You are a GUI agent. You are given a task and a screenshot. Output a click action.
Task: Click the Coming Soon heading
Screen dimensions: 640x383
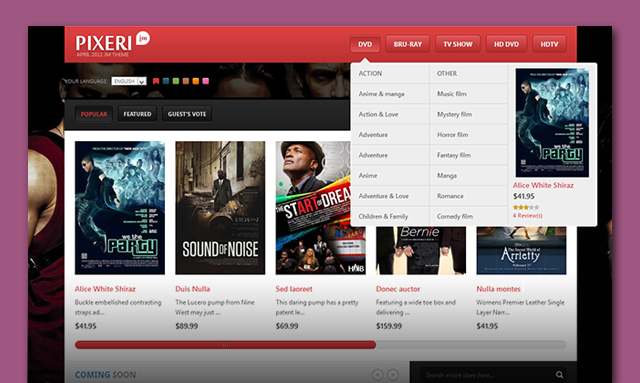[105, 374]
